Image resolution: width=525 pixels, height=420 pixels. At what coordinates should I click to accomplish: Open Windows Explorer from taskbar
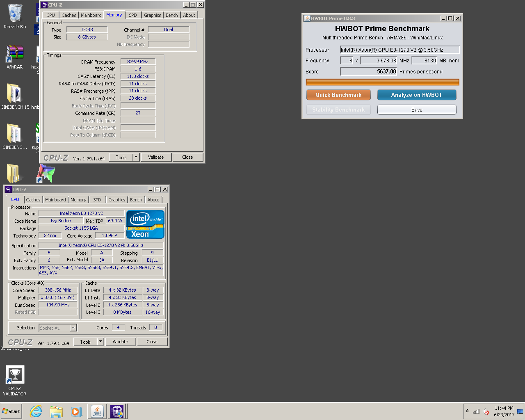56,411
